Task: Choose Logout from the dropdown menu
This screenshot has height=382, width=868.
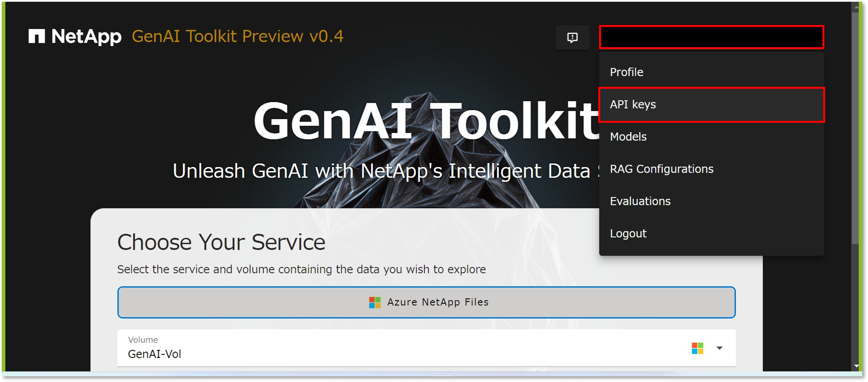Action: click(x=711, y=234)
